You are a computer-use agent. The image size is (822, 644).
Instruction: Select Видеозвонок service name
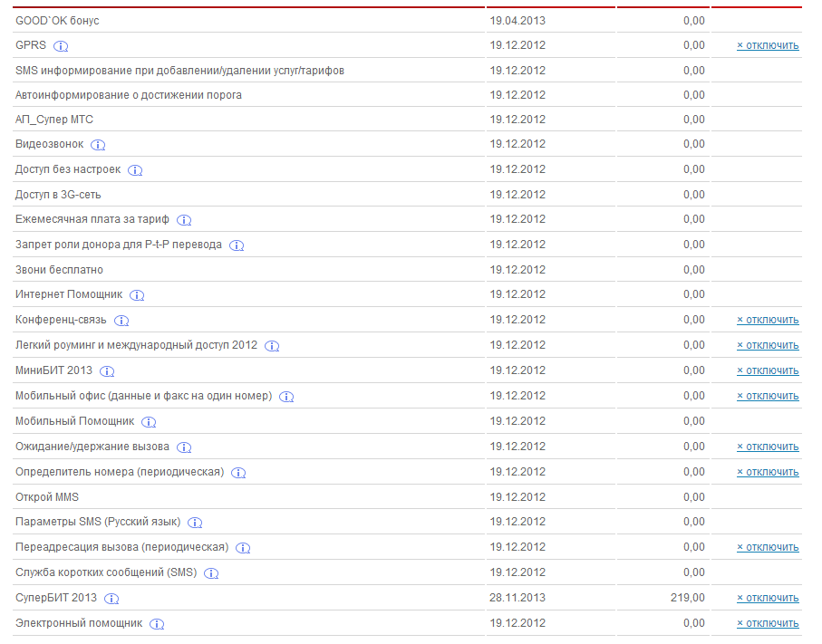tap(49, 144)
